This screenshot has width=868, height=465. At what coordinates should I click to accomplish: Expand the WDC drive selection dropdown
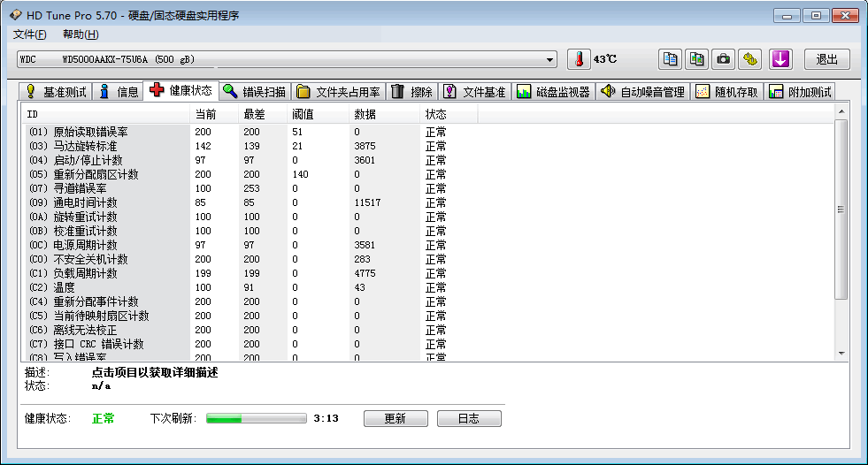549,59
